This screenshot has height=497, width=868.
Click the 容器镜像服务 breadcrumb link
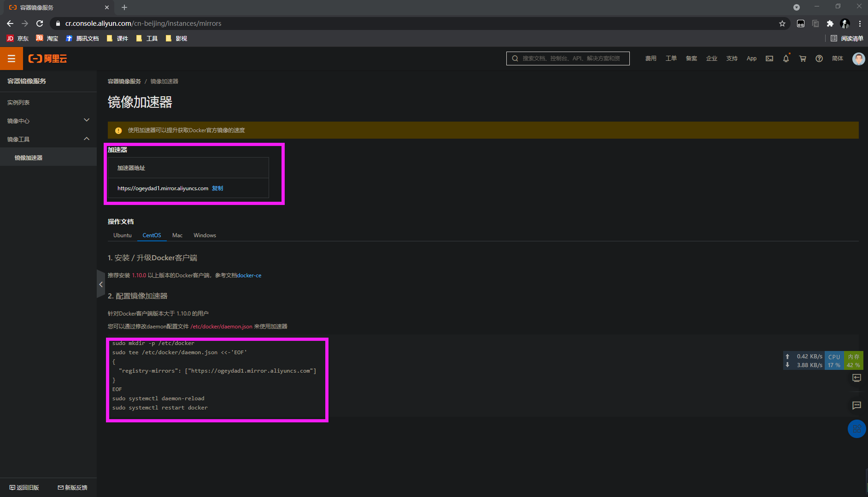tap(124, 82)
